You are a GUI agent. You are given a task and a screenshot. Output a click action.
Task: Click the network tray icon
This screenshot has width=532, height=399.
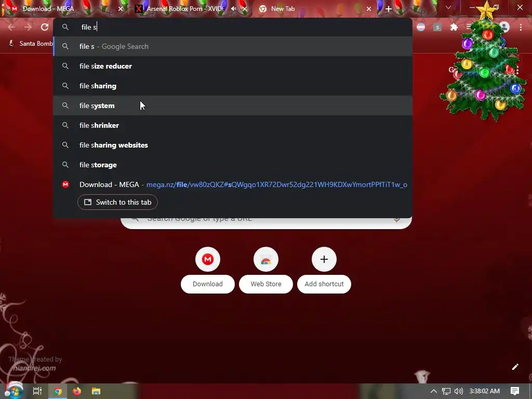coord(446,391)
